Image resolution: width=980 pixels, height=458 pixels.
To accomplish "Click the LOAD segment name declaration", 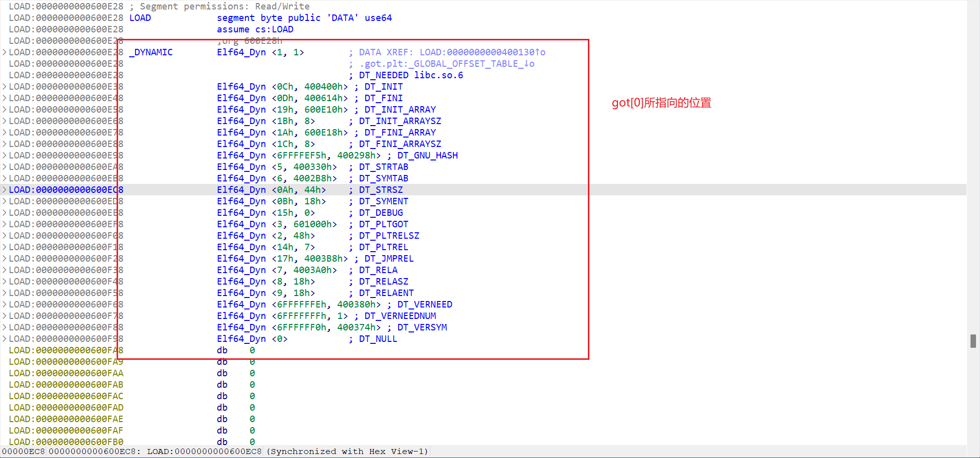I will (140, 18).
